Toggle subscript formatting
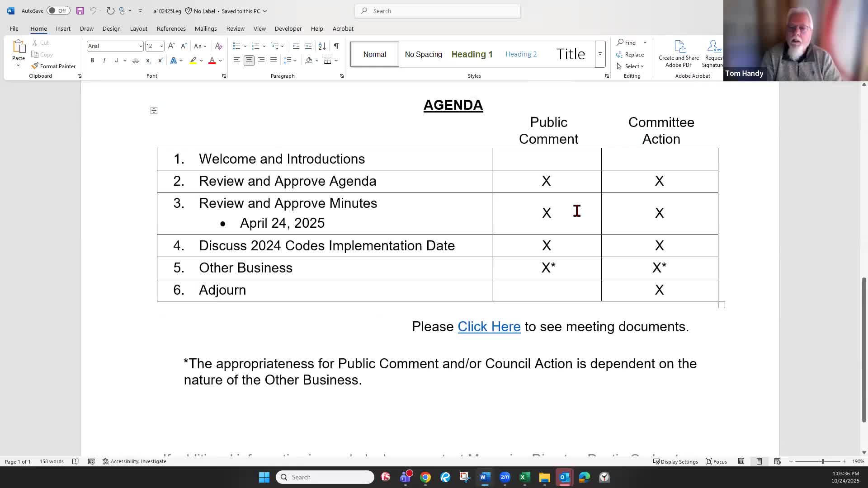Screen dimensions: 868x488 click(148, 60)
